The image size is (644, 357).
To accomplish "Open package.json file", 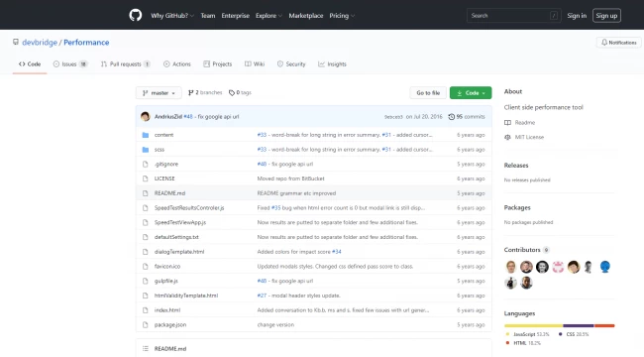I will tap(170, 325).
